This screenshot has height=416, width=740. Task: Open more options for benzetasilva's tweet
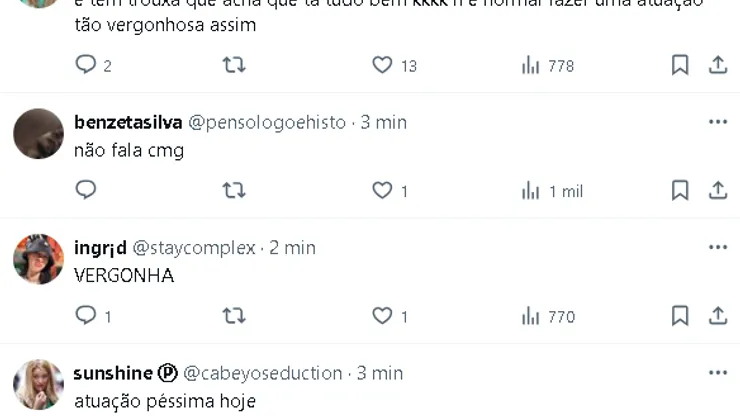718,122
